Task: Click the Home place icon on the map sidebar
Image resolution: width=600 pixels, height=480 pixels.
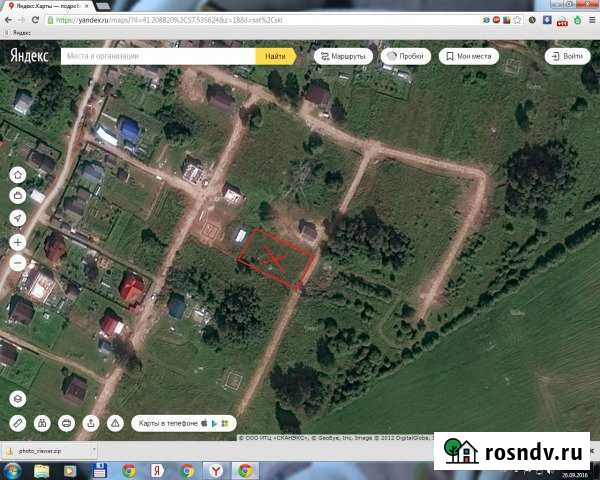Action: point(18,175)
